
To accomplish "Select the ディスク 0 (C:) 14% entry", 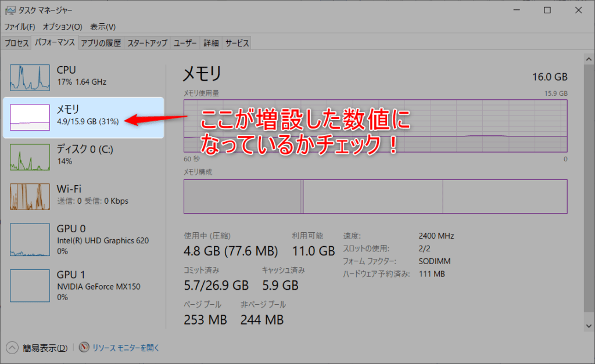I will click(84, 157).
